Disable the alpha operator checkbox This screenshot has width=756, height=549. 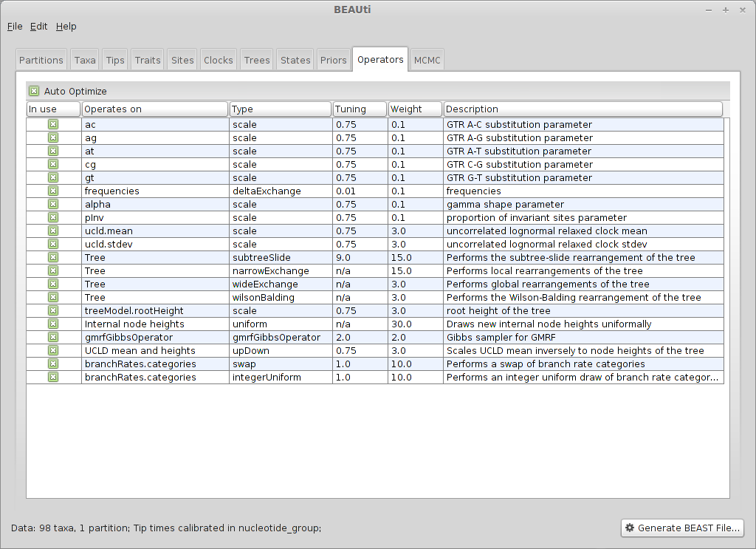pyautogui.click(x=53, y=204)
